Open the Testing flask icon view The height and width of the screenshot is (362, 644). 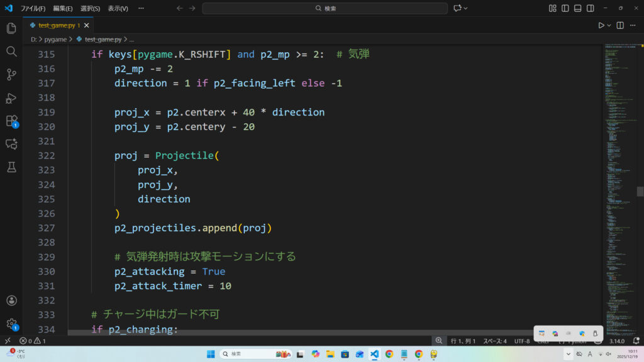point(11,167)
